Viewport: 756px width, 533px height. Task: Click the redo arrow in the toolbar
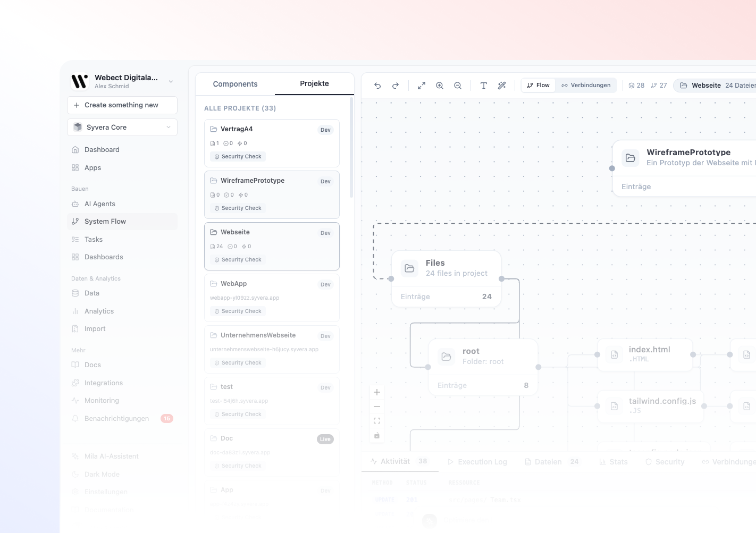click(x=396, y=86)
